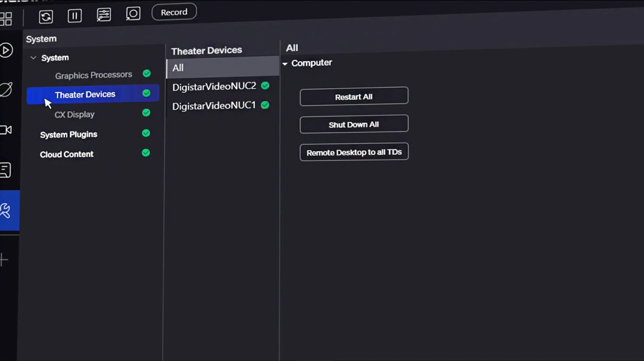
Task: Click Remote Desktop to all TDs
Action: (354, 152)
